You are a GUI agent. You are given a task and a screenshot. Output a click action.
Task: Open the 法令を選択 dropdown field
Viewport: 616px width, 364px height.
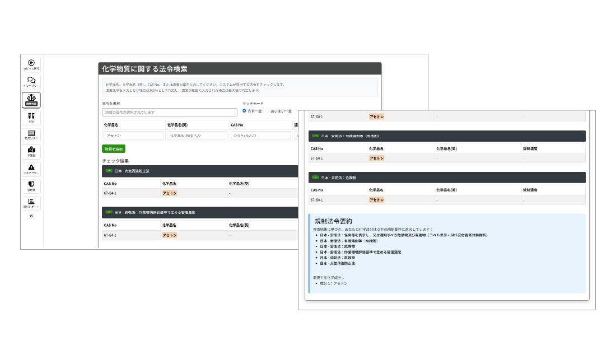[x=170, y=112]
